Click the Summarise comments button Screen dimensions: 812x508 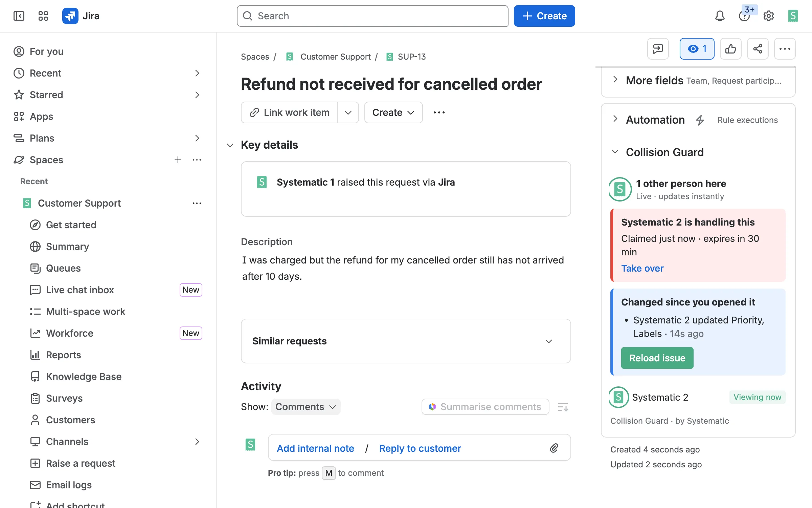[485, 407]
